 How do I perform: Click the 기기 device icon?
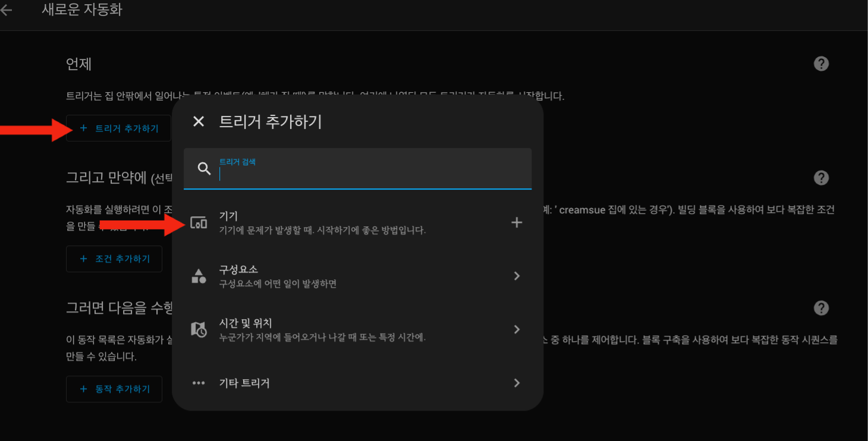[x=199, y=223]
